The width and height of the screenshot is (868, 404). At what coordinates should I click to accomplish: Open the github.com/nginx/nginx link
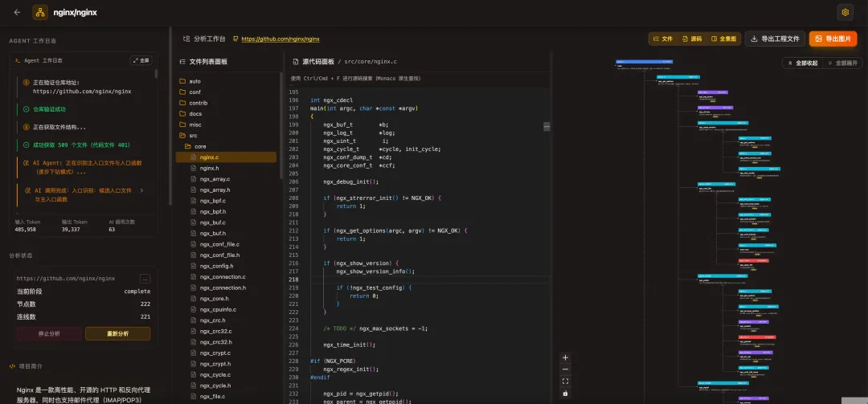click(280, 39)
